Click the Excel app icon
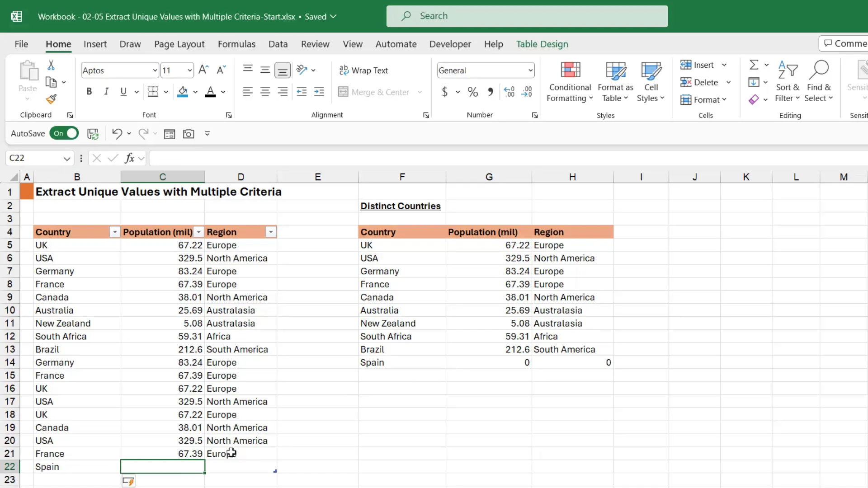 pyautogui.click(x=16, y=16)
